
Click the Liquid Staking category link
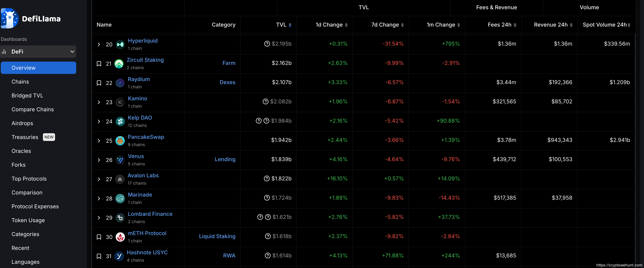(217, 236)
